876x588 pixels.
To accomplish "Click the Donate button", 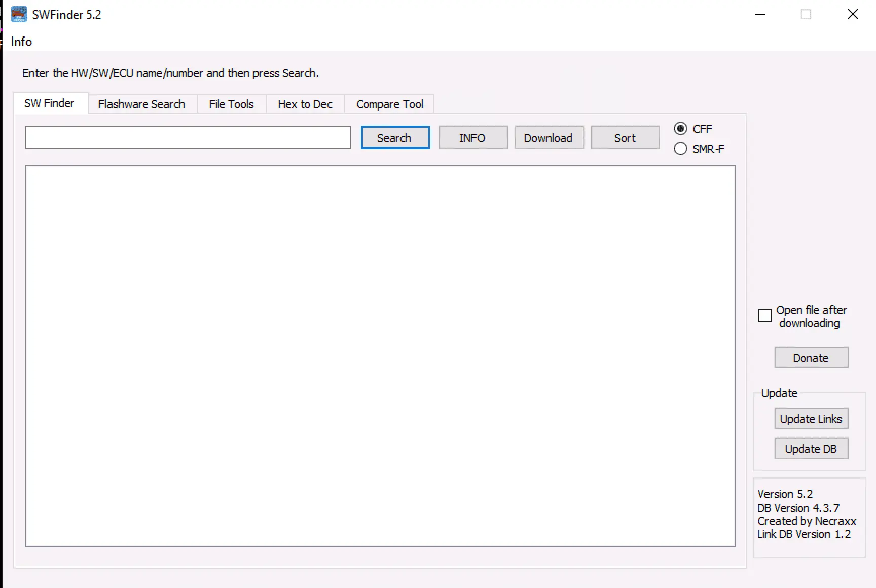I will coord(811,358).
